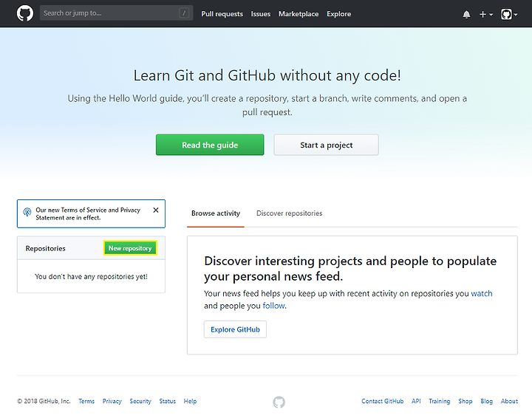Click the Start a project button
This screenshot has height=415, width=532.
point(327,145)
